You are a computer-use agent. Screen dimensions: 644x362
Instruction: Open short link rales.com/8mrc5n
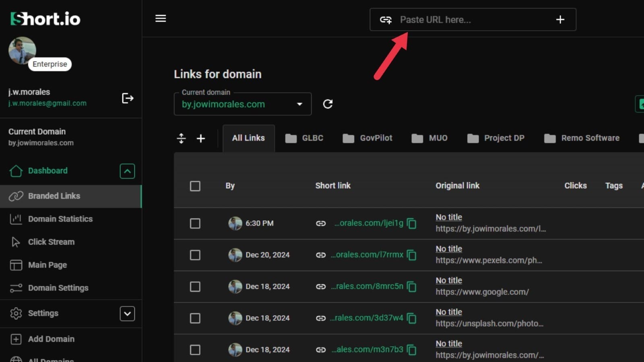[x=367, y=286]
